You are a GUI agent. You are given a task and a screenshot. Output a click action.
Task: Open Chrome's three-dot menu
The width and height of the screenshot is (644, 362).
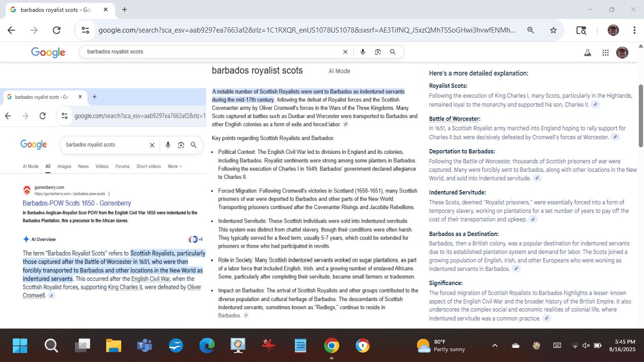[x=635, y=30]
